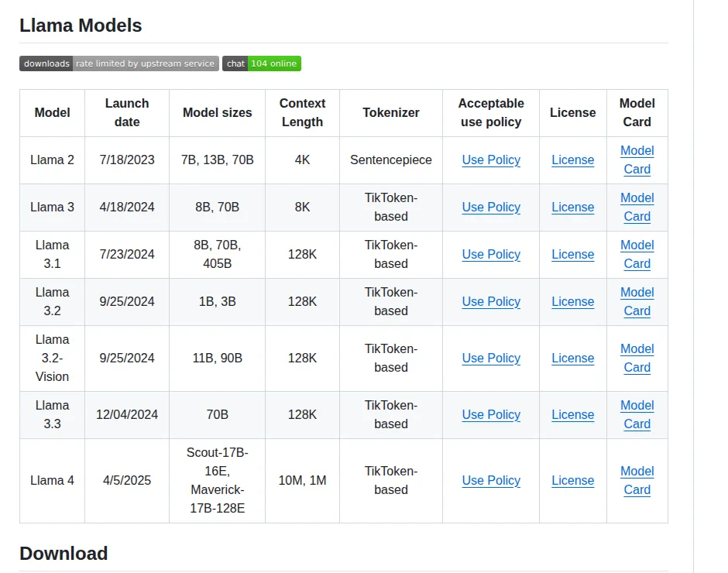Click the 12/04/2024 launch date cell
The width and height of the screenshot is (728, 573).
[127, 415]
